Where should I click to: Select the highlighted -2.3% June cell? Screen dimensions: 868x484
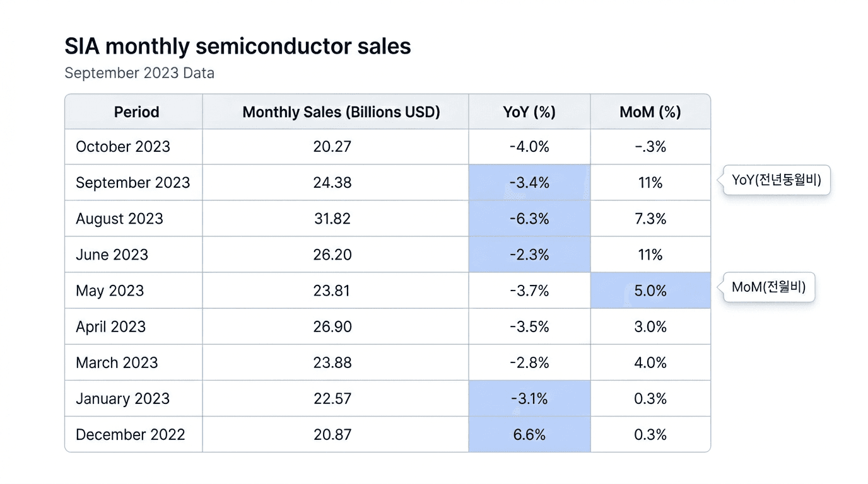tap(529, 255)
